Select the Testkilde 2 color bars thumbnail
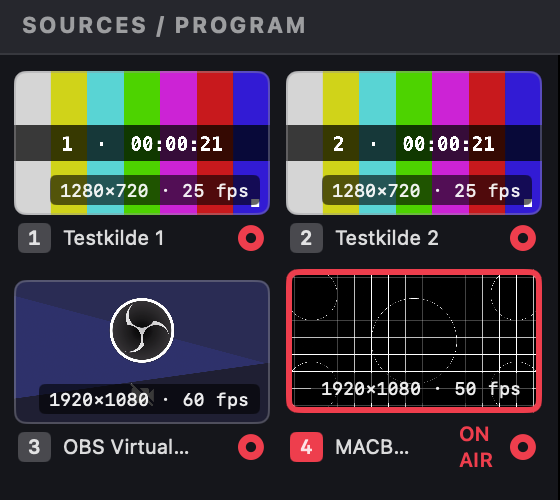The image size is (560, 500). pyautogui.click(x=414, y=143)
